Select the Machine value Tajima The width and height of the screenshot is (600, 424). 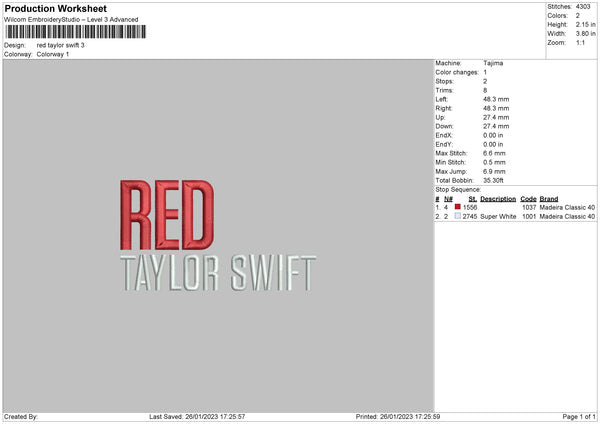click(x=493, y=63)
